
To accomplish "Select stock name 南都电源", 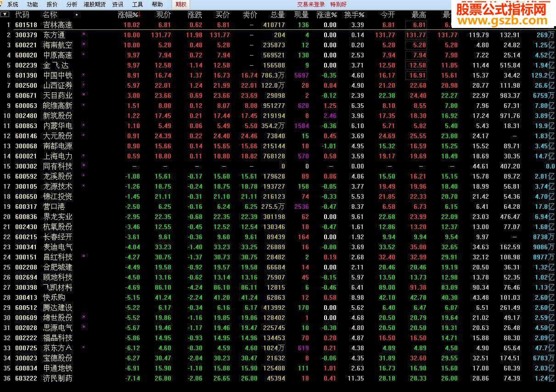I will tap(57, 146).
